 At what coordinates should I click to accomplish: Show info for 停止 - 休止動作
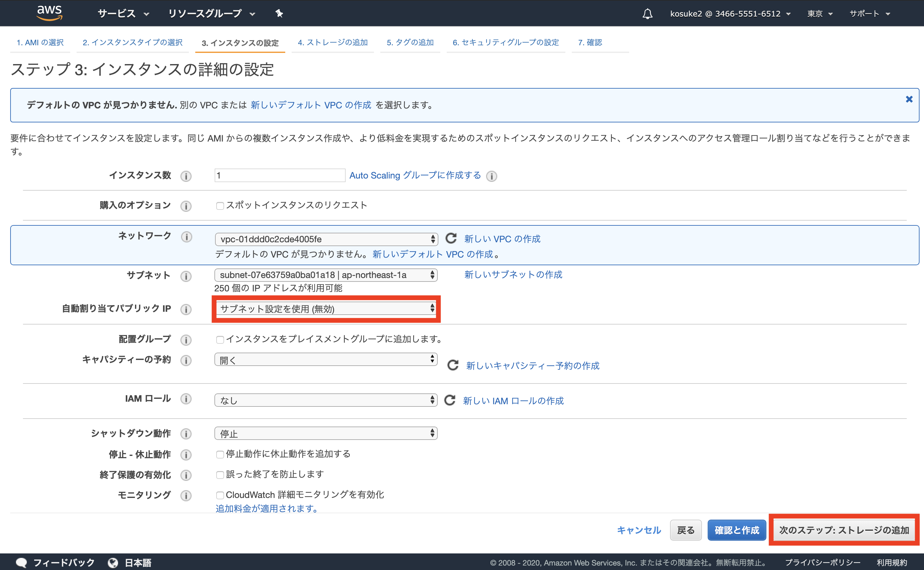click(186, 455)
